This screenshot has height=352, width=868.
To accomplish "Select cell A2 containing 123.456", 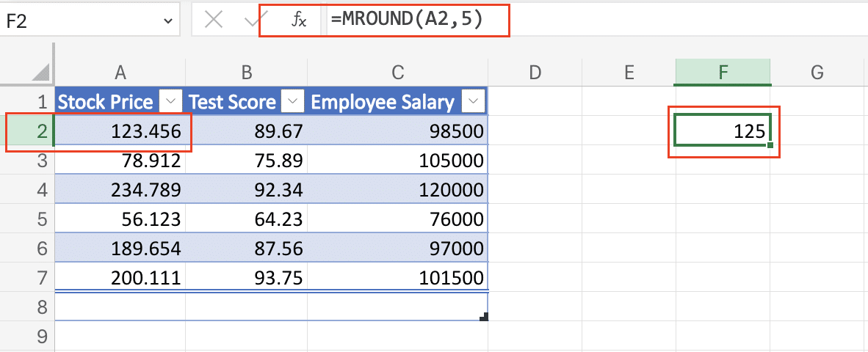I will tap(120, 131).
